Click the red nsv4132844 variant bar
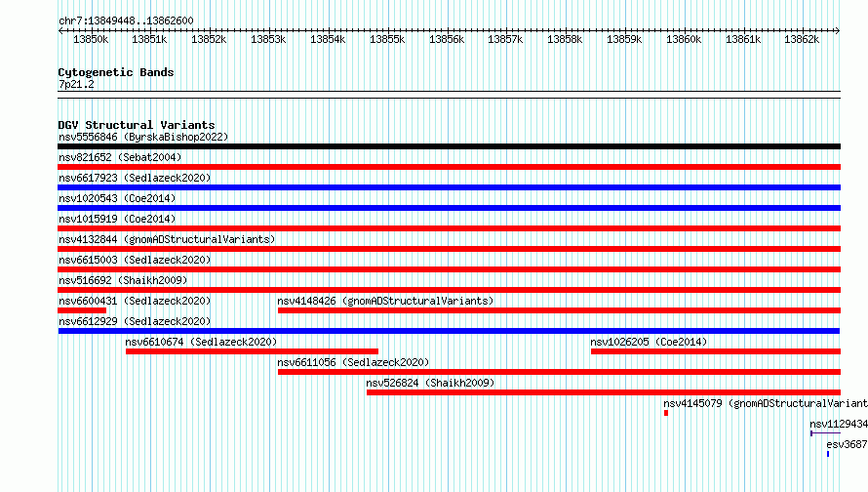Image resolution: width=868 pixels, height=492 pixels. coord(449,249)
